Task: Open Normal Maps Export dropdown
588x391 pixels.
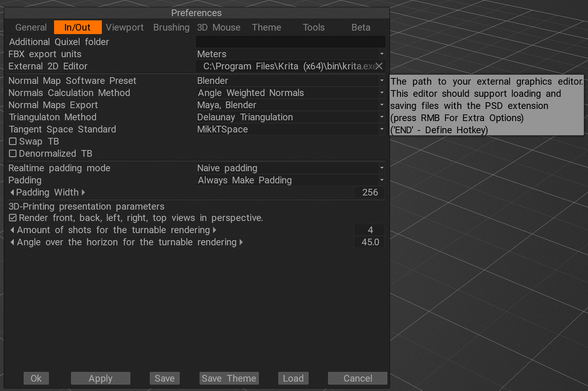Action: pyautogui.click(x=291, y=105)
